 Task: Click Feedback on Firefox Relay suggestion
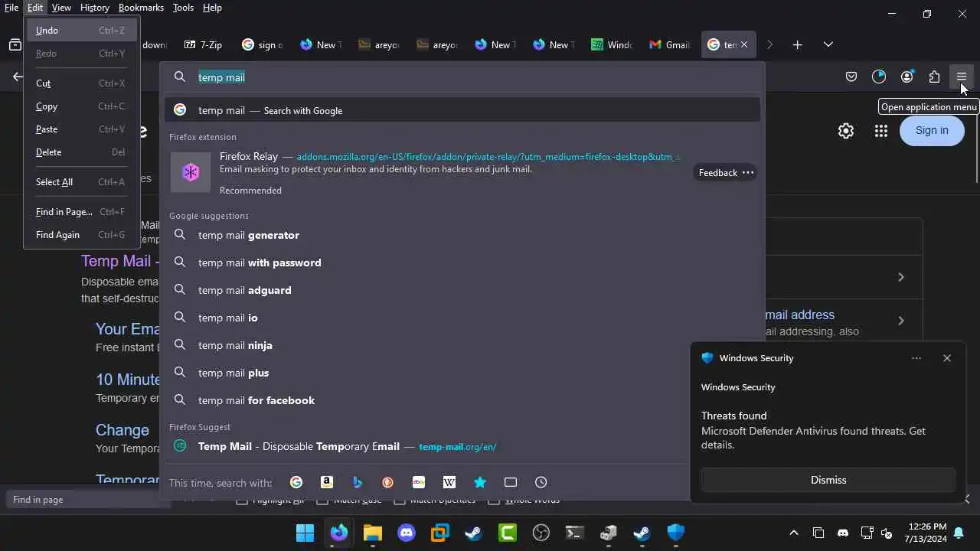(717, 173)
